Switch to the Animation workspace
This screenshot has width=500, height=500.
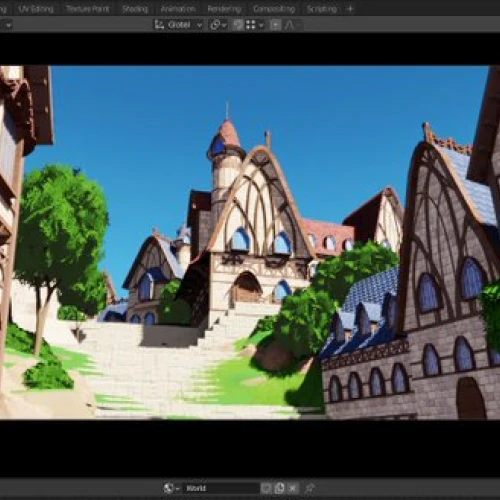click(178, 9)
